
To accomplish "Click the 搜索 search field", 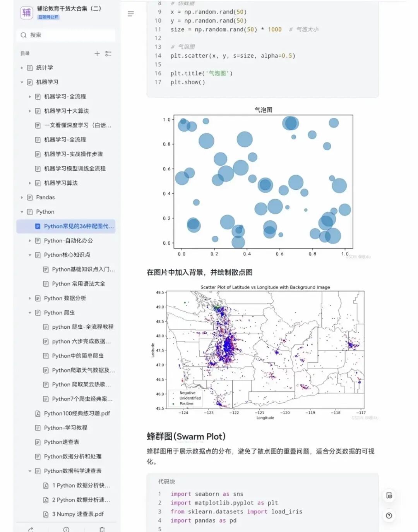I will tap(66, 35).
